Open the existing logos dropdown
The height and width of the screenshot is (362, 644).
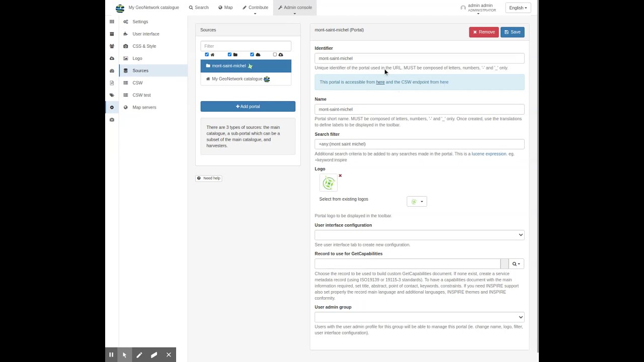[417, 202]
